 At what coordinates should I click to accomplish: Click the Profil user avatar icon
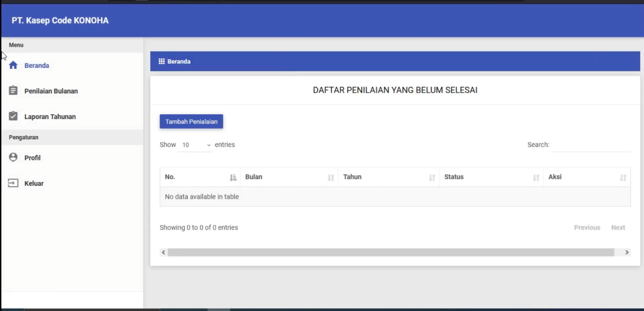point(13,157)
